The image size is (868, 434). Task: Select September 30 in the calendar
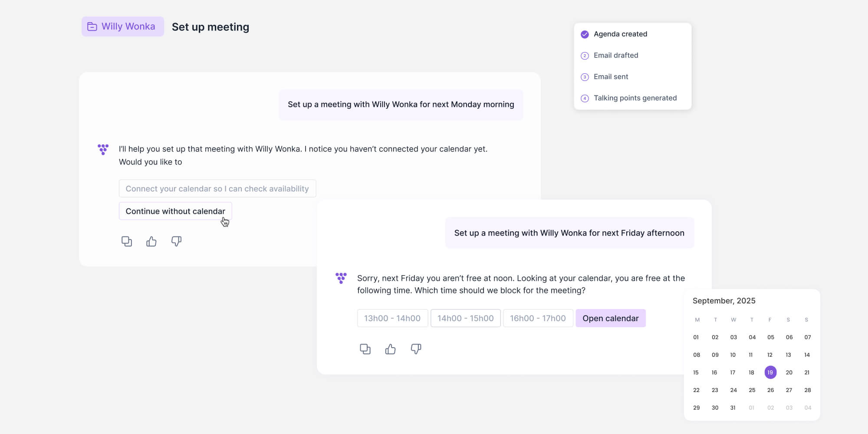pyautogui.click(x=715, y=408)
